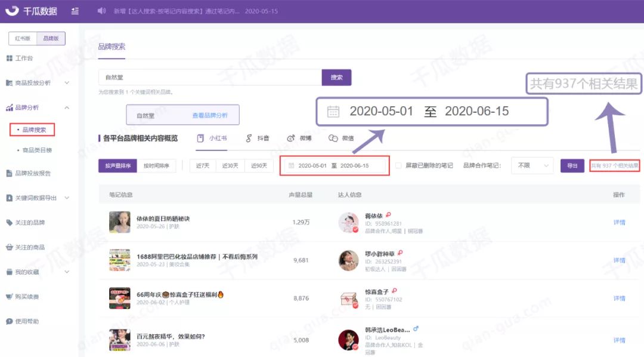The image size is (644, 357).
Task: Click the hamburger icon next to the logo
Action: tap(75, 10)
